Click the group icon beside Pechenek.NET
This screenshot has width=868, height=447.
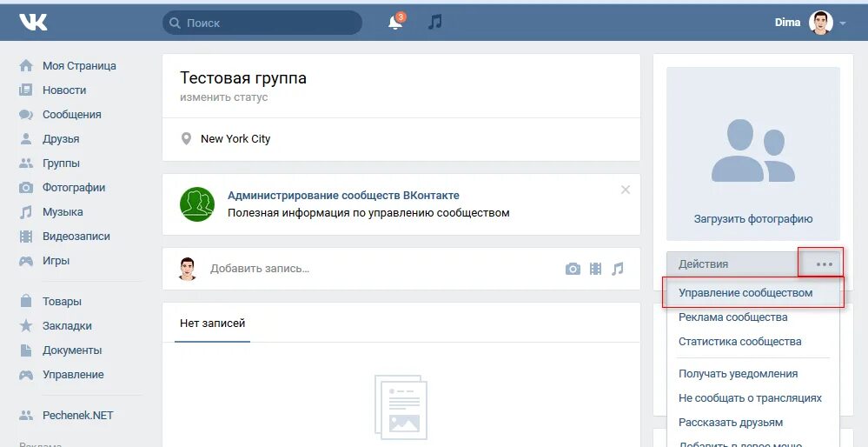(x=26, y=416)
